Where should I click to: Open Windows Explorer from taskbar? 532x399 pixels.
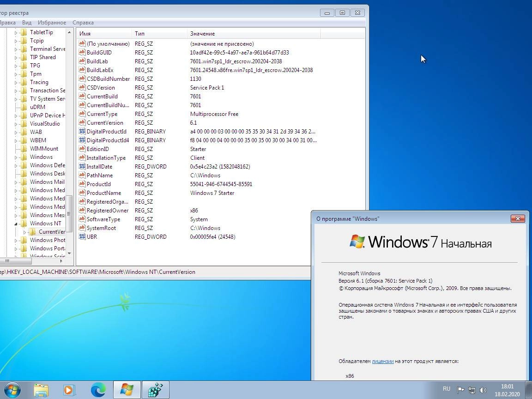click(41, 390)
